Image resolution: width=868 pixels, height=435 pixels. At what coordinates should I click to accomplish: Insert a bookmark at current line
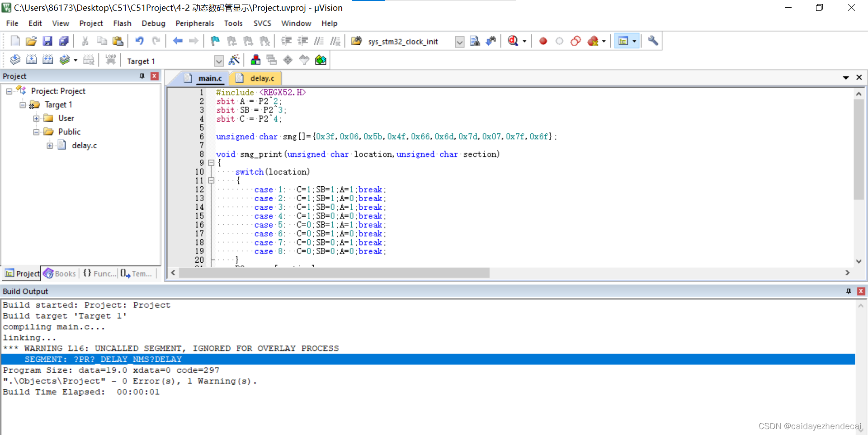click(x=214, y=41)
